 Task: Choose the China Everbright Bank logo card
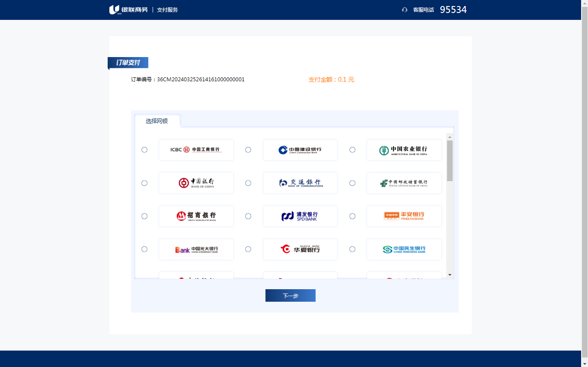pyautogui.click(x=196, y=249)
